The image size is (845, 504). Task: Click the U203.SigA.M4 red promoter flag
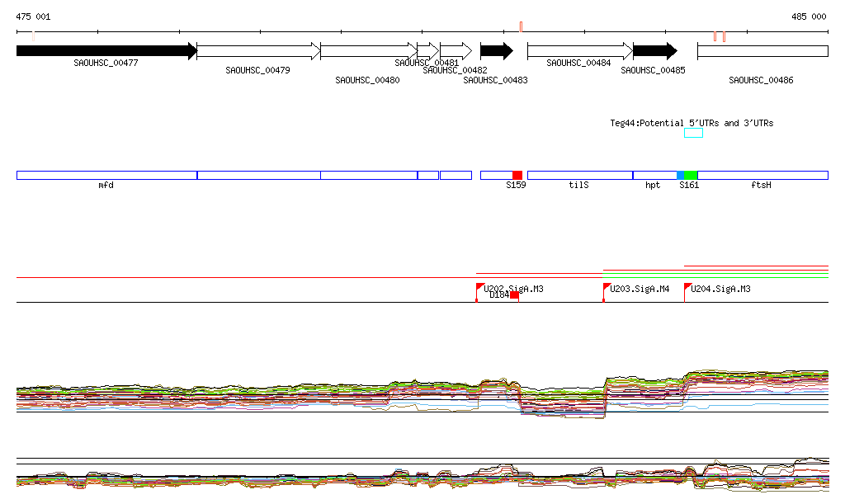(607, 287)
